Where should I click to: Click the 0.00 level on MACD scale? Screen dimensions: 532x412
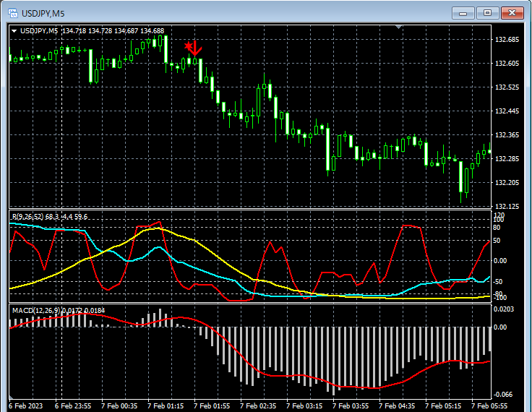click(500, 327)
